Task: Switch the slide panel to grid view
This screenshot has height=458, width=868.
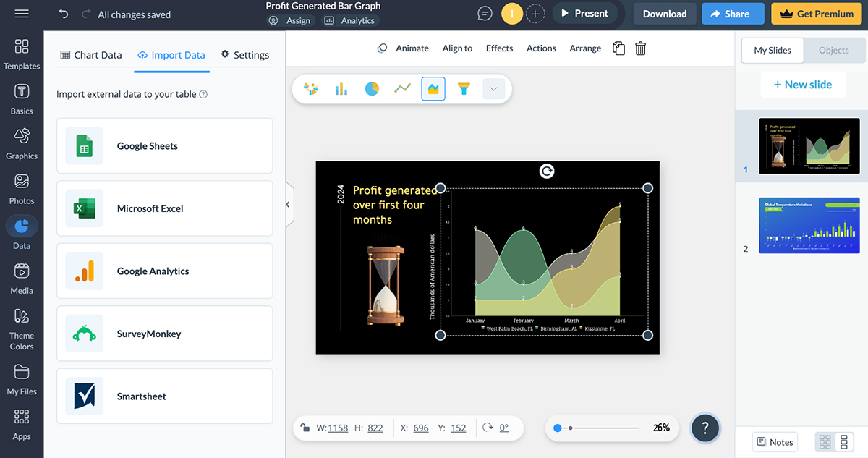Action: point(824,441)
